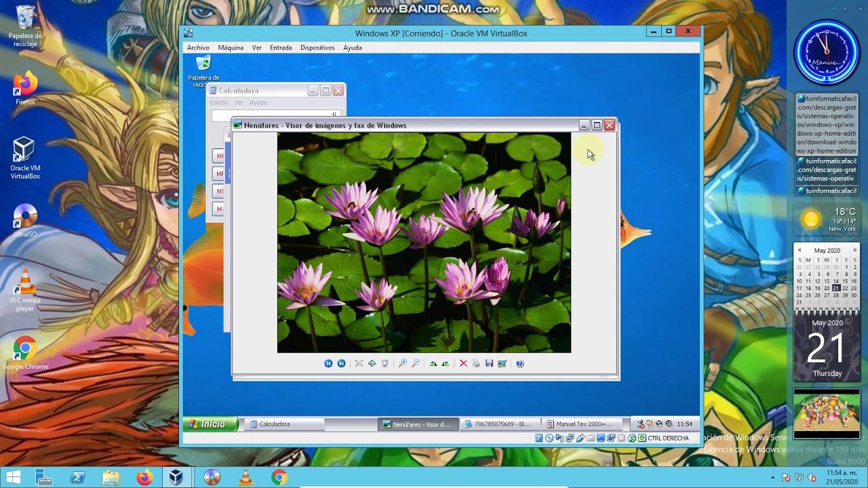Go to previous month in calendar gadget
The width and height of the screenshot is (868, 488).
coord(799,250)
